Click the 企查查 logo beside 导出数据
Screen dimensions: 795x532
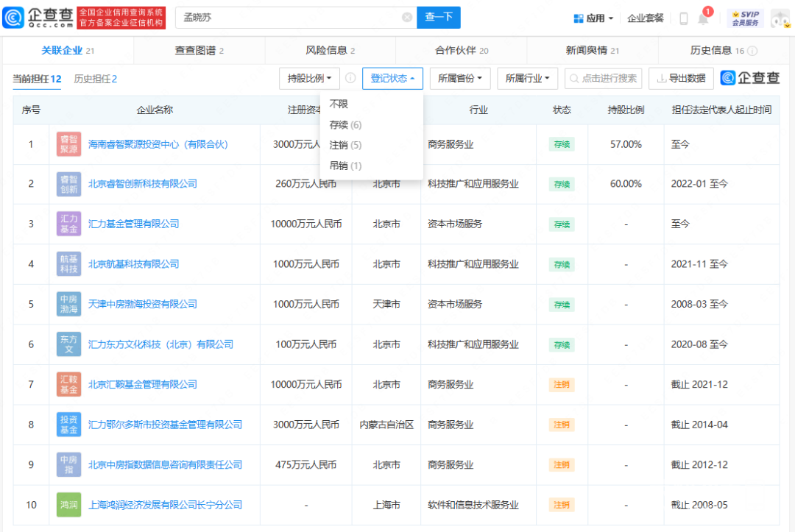coord(751,78)
